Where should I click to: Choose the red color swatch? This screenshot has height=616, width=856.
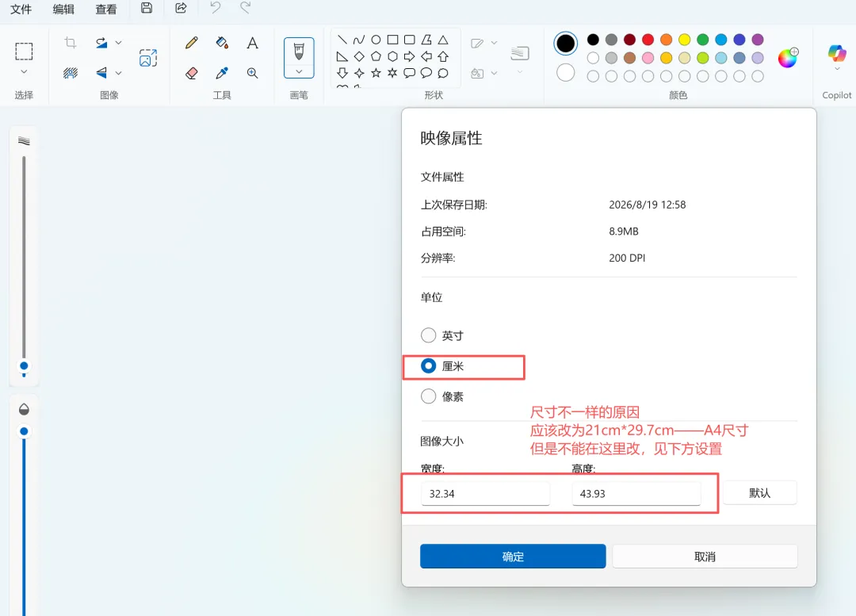click(x=648, y=40)
